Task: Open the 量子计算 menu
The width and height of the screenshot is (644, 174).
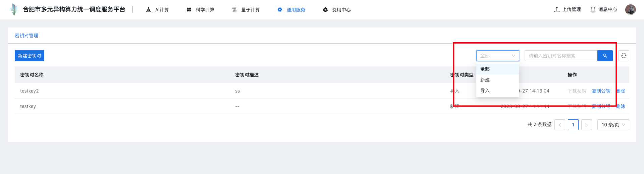Action: coord(246,10)
